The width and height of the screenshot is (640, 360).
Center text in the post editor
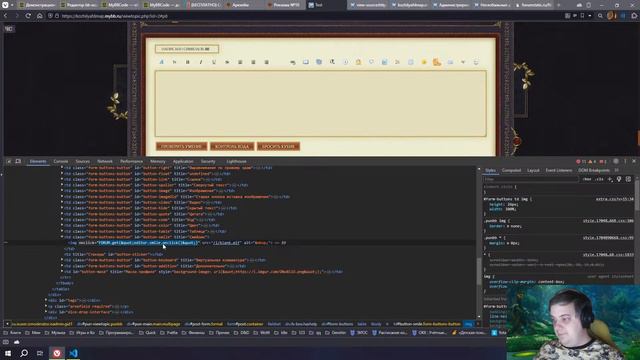[x=253, y=62]
